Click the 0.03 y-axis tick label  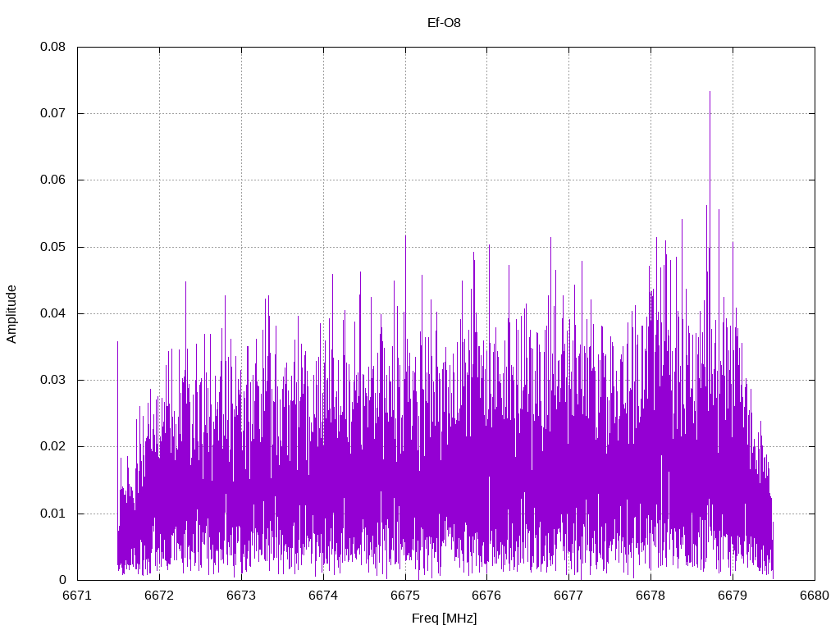[53, 380]
